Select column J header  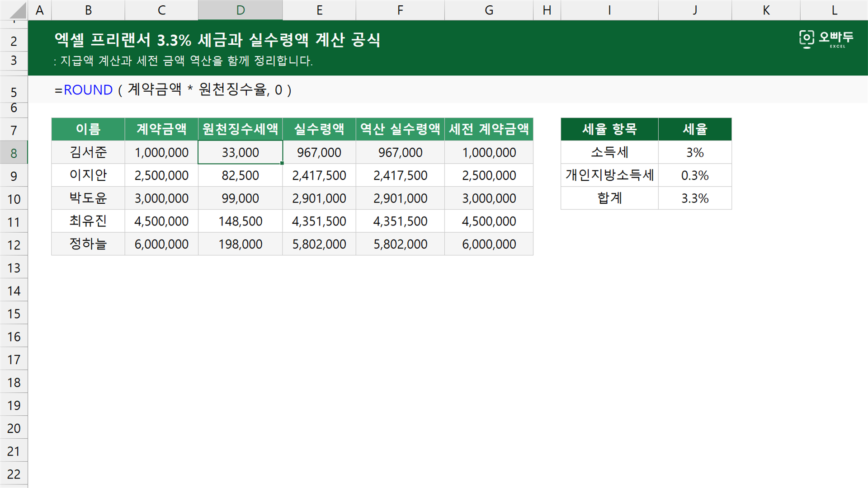coord(695,10)
